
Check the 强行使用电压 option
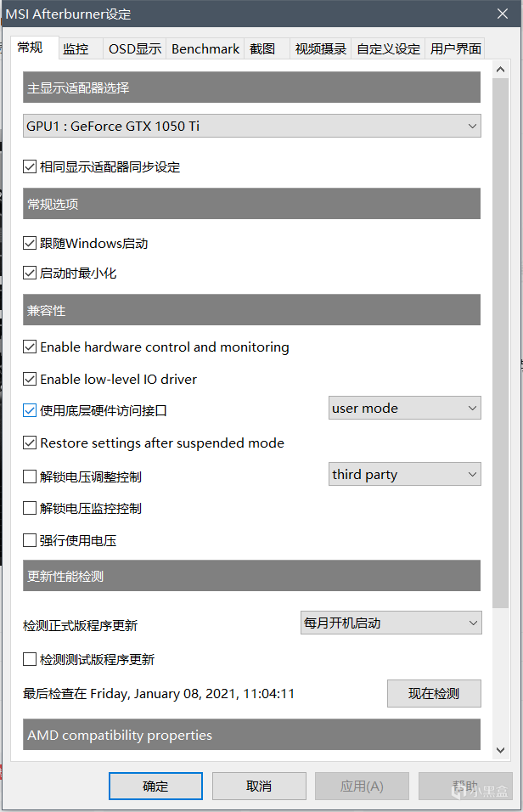point(31,540)
